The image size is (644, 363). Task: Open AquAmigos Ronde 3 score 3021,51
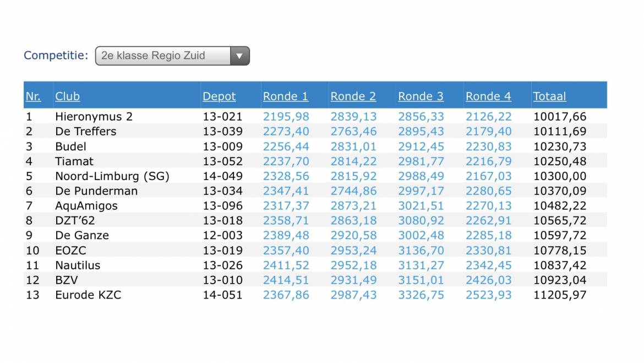(421, 206)
